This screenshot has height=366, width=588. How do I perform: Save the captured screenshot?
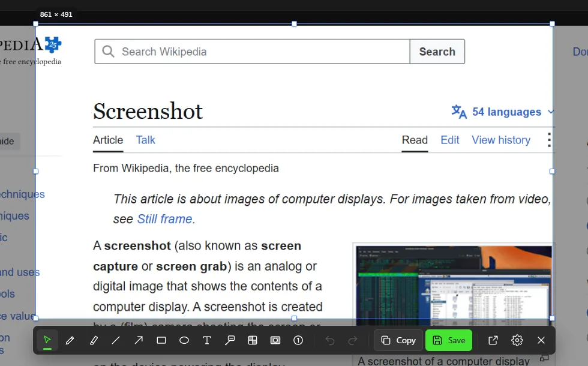[x=449, y=340]
